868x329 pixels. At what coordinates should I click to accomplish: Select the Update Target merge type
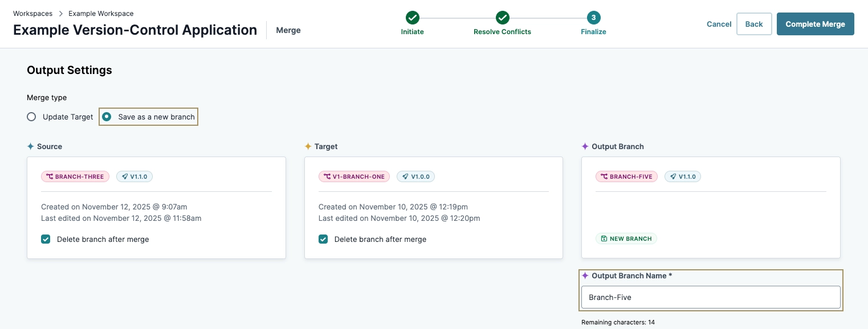pyautogui.click(x=31, y=116)
